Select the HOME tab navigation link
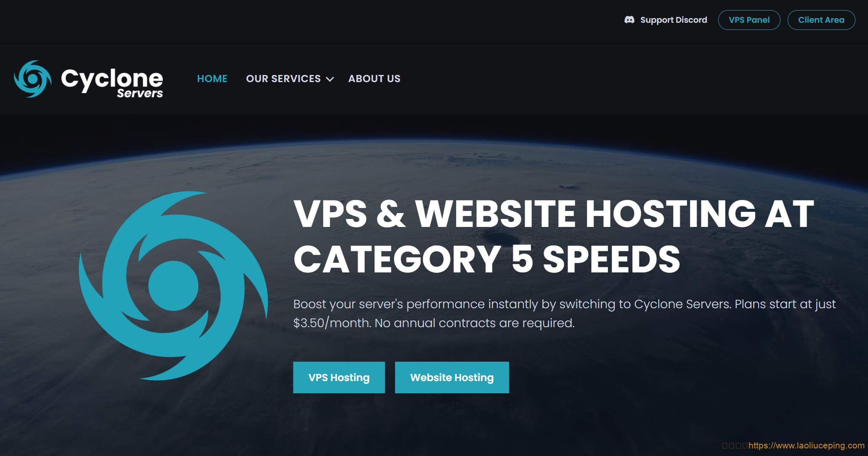Image resolution: width=868 pixels, height=456 pixels. pos(212,79)
